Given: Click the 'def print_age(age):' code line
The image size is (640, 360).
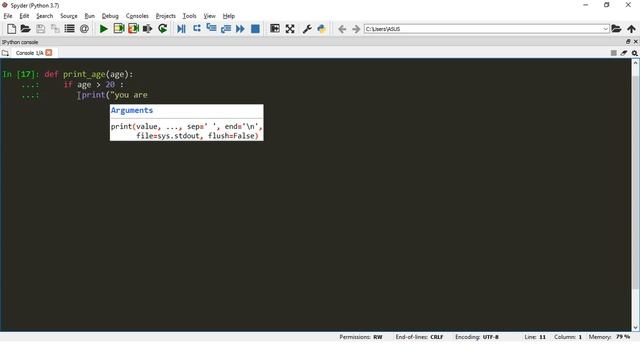Looking at the screenshot, I should pyautogui.click(x=89, y=74).
